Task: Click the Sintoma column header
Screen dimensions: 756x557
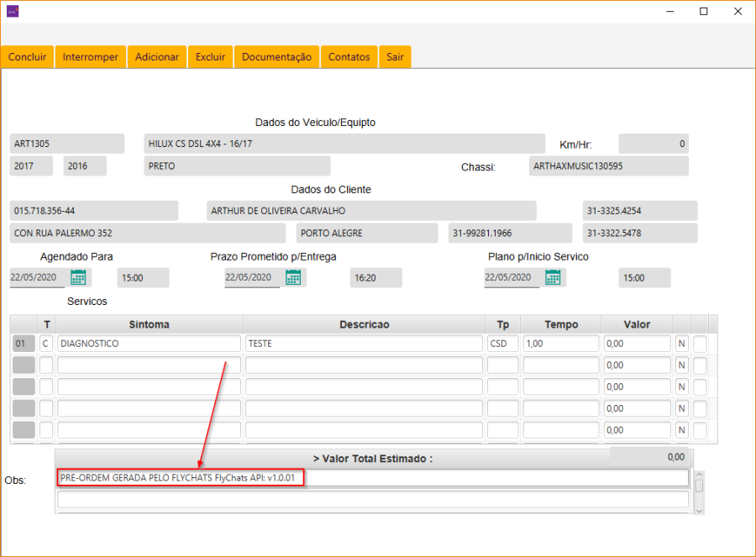Action: [149, 324]
